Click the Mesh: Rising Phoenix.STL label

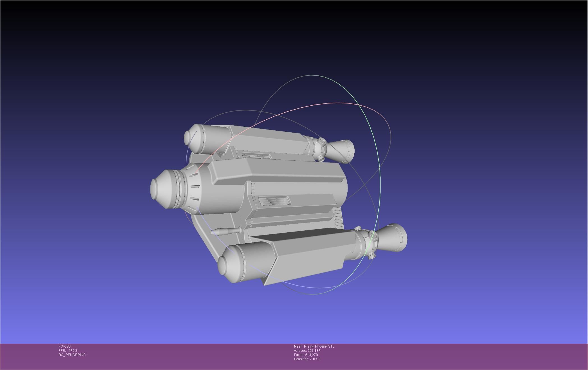click(x=314, y=346)
